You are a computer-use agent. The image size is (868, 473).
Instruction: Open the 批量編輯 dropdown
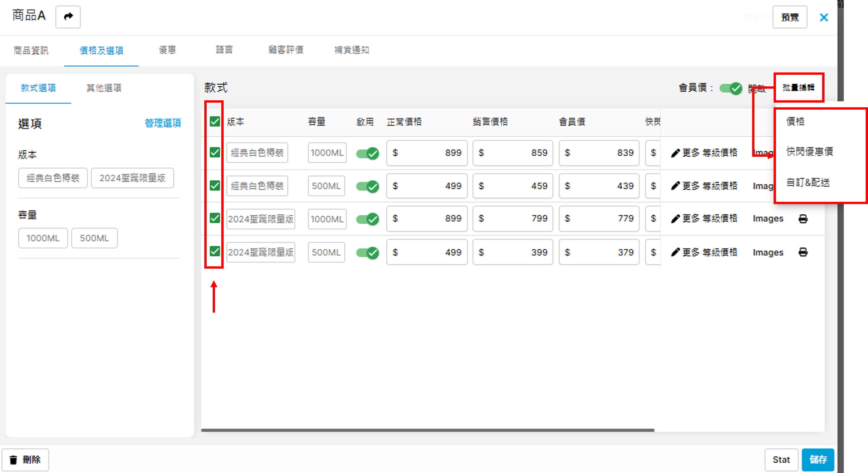tap(798, 88)
